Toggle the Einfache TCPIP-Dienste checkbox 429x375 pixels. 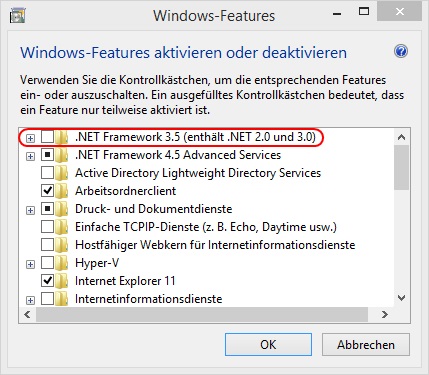pyautogui.click(x=47, y=227)
